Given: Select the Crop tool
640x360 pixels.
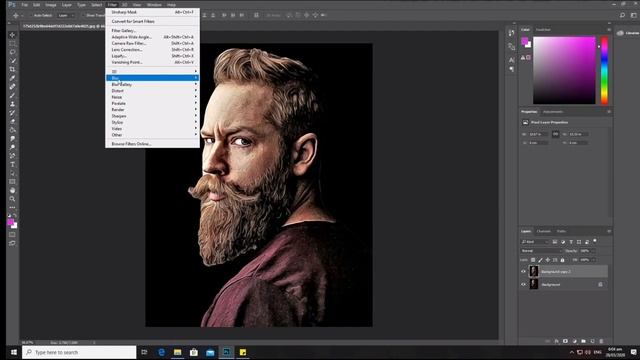Looking at the screenshot, I should [x=12, y=69].
